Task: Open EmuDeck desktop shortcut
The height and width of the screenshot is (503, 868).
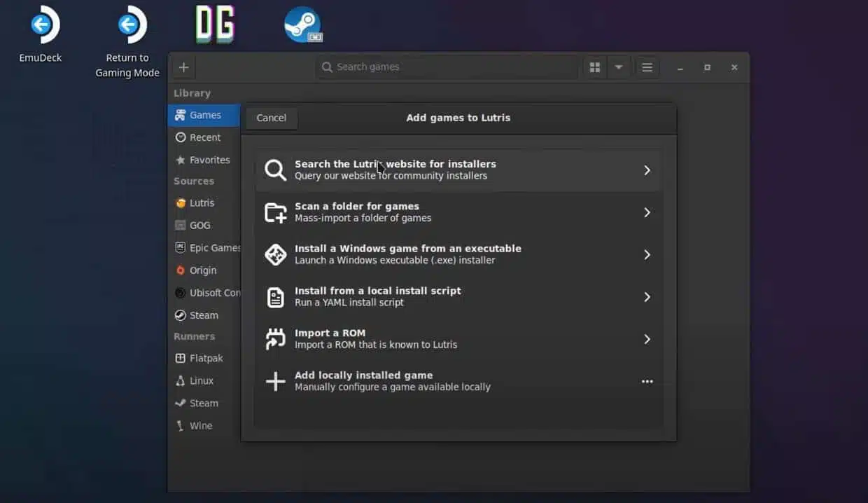Action: 41,35
